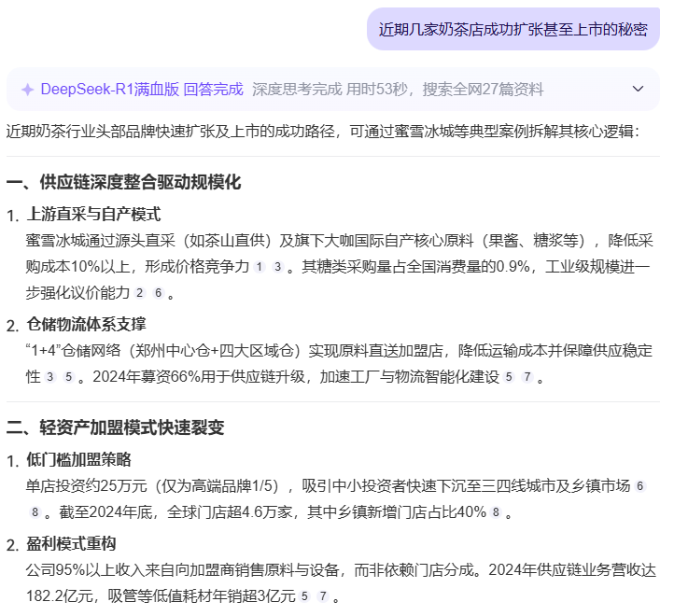
Task: Select heading 二、轻资产加盟模式快速裂变
Action: pyautogui.click(x=115, y=427)
